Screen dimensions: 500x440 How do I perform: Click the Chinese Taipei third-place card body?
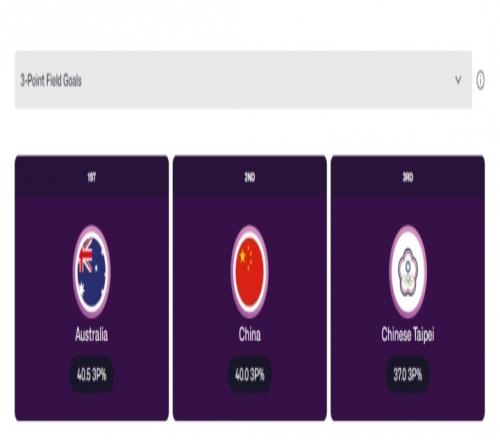point(408,309)
